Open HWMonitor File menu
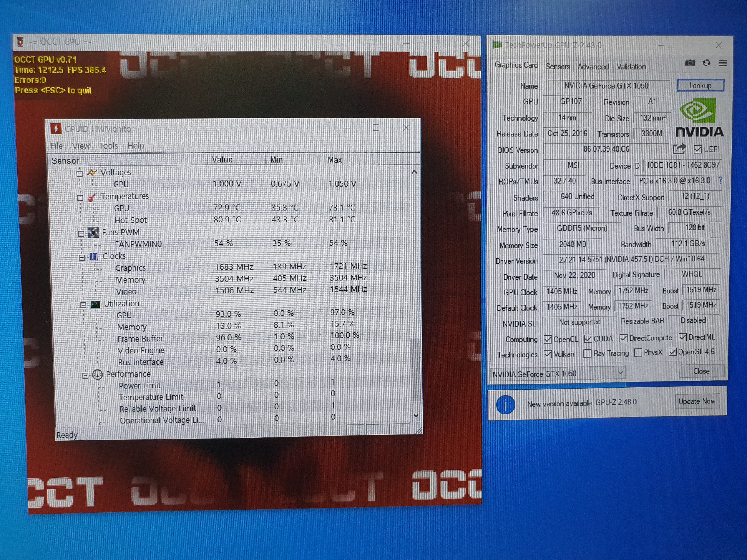 [x=57, y=146]
